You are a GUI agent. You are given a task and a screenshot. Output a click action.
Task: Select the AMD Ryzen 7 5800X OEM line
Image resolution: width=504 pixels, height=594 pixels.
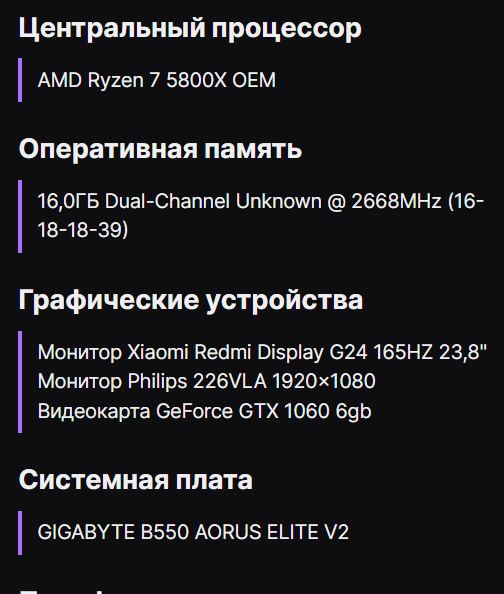[x=157, y=80]
